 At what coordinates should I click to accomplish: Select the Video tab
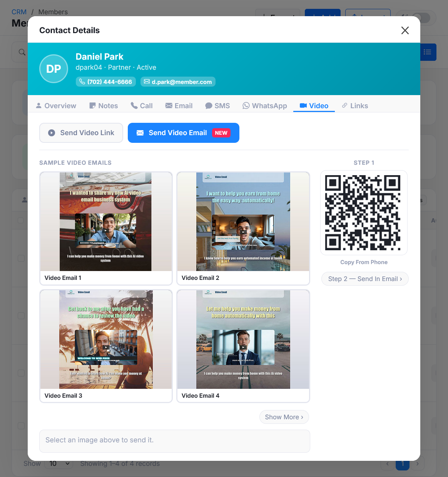pyautogui.click(x=314, y=105)
